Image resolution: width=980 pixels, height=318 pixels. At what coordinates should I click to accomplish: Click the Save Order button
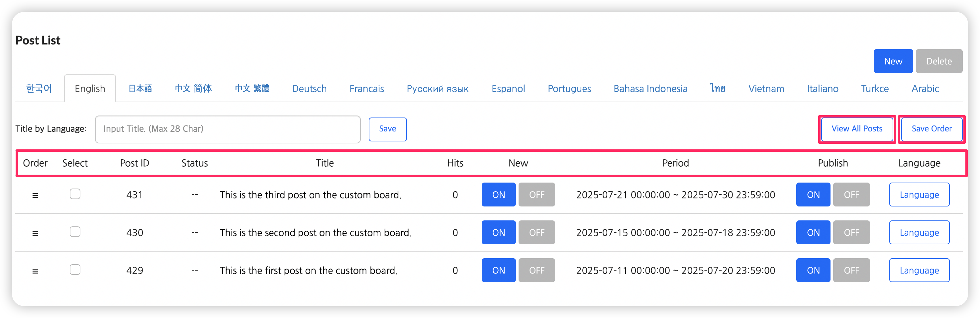[x=931, y=129]
